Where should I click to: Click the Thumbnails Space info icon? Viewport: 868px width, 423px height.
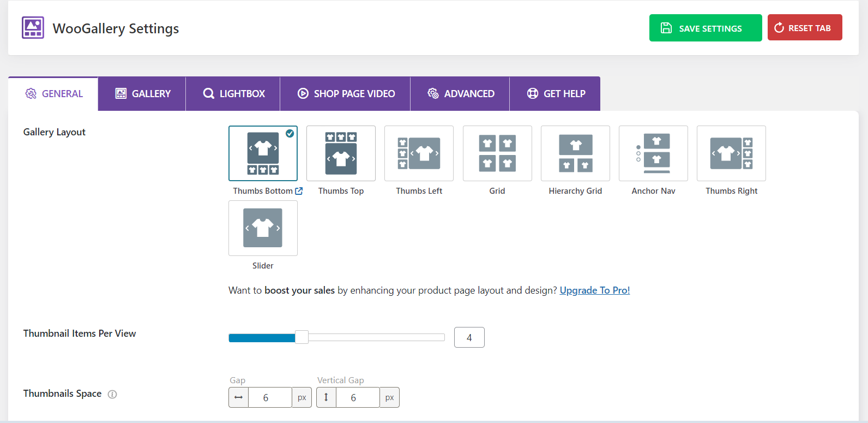click(x=112, y=394)
